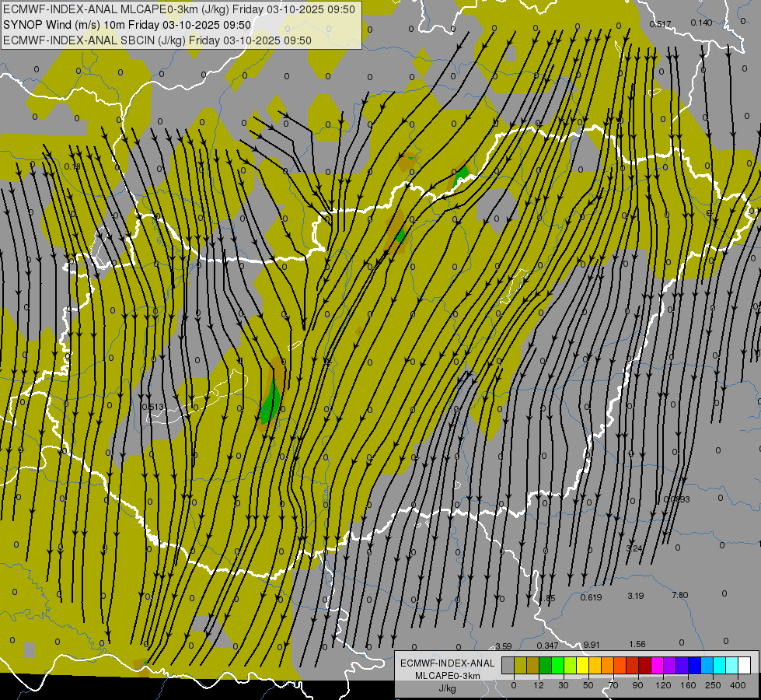Select the white swatch at legend end
The width and height of the screenshot is (761, 700).
point(744,665)
